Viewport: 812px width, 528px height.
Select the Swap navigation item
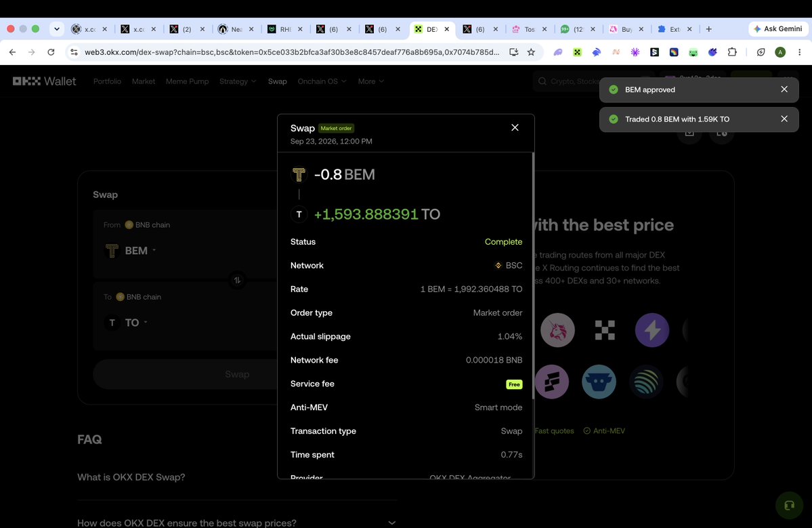click(277, 81)
